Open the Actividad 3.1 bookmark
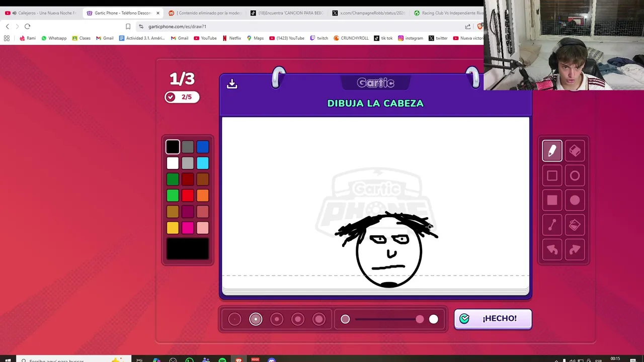The width and height of the screenshot is (644, 362). click(x=142, y=38)
